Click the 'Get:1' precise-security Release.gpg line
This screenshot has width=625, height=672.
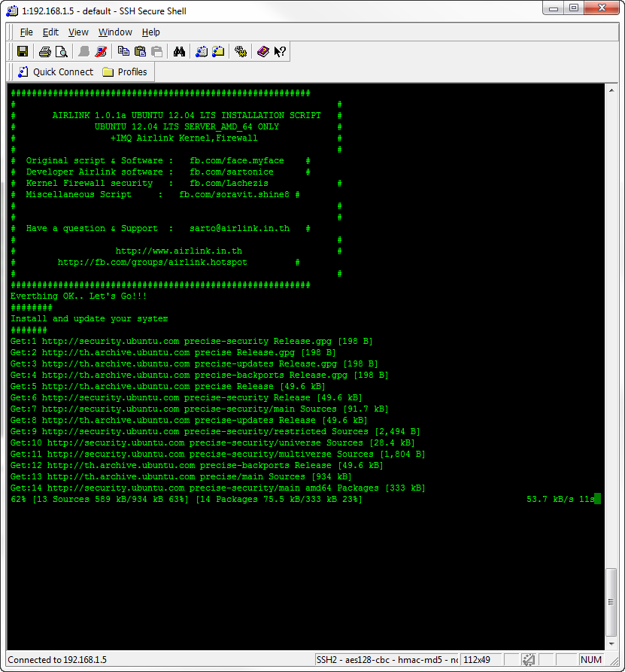point(192,342)
